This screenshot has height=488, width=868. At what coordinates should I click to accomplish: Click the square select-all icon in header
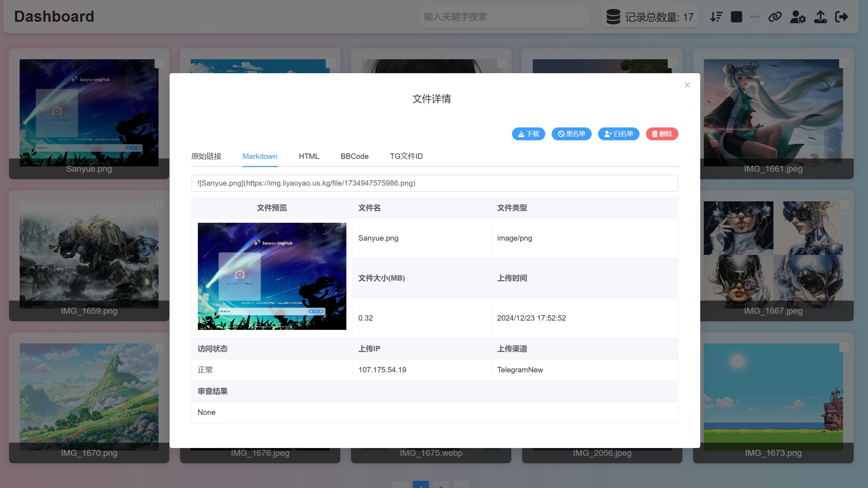(x=736, y=17)
